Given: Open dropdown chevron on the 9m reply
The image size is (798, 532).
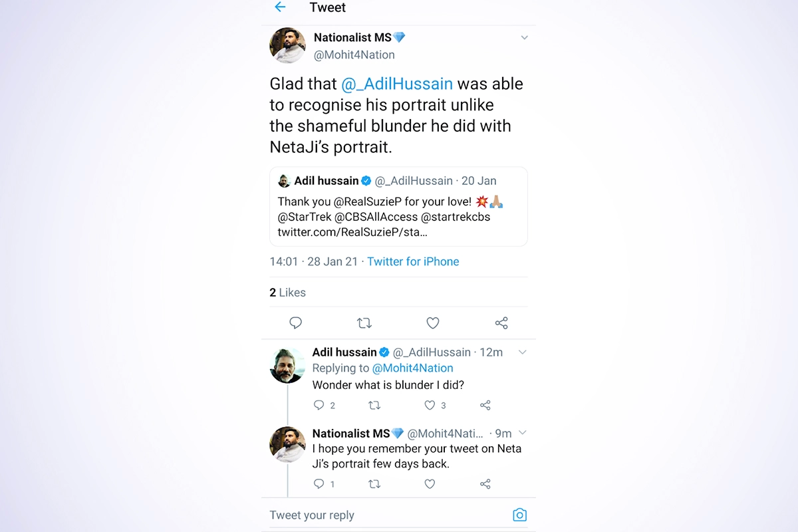Looking at the screenshot, I should [x=522, y=433].
